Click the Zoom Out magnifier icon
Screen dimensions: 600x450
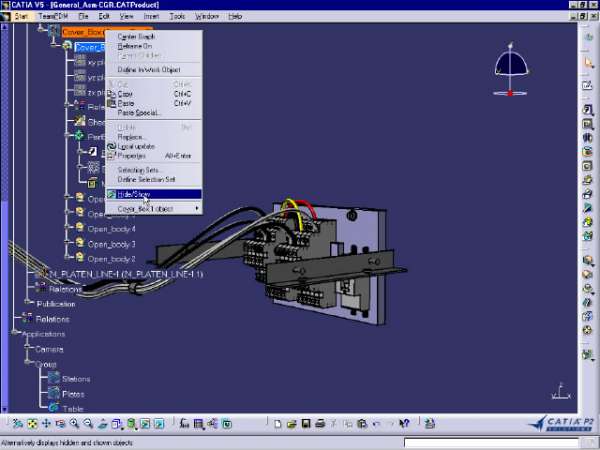[x=88, y=424]
